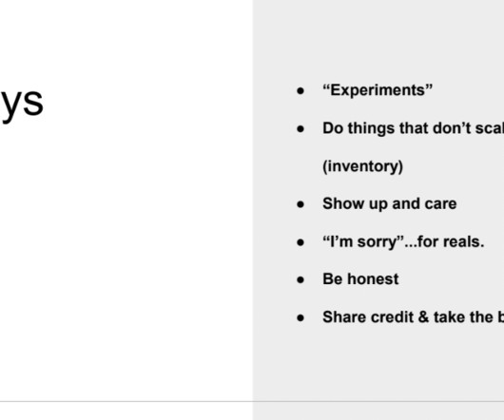Click the "I'm sorry"...for reals. text
504x420 pixels.
pos(403,241)
